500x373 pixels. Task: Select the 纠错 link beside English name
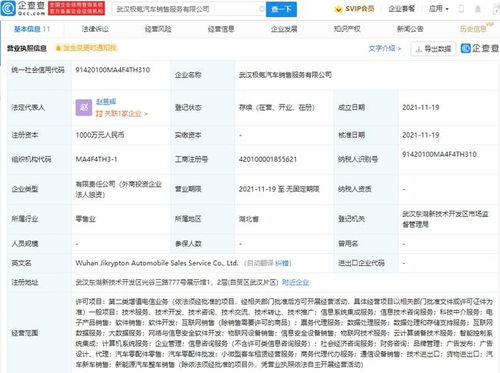pyautogui.click(x=282, y=263)
